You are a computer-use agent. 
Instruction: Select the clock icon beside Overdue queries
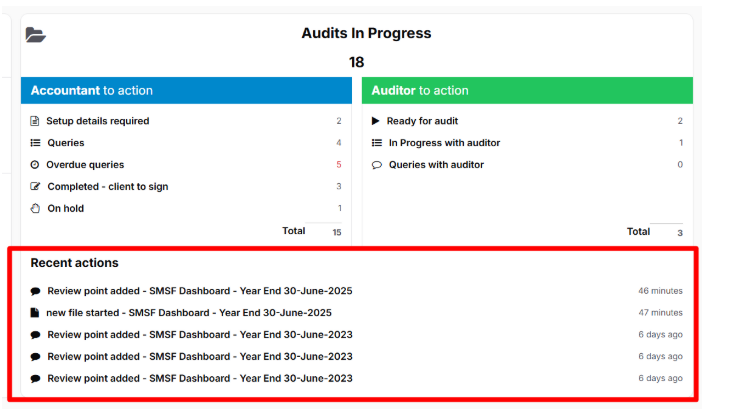point(36,165)
